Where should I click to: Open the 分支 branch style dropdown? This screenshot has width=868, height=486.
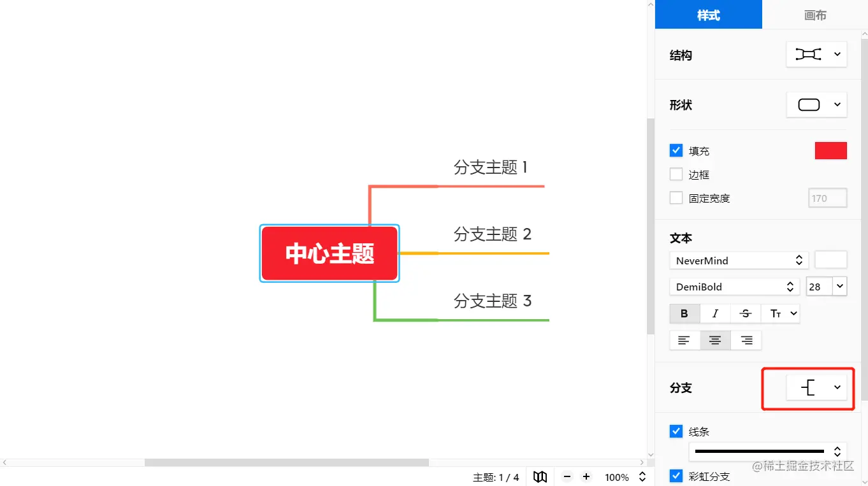[816, 387]
